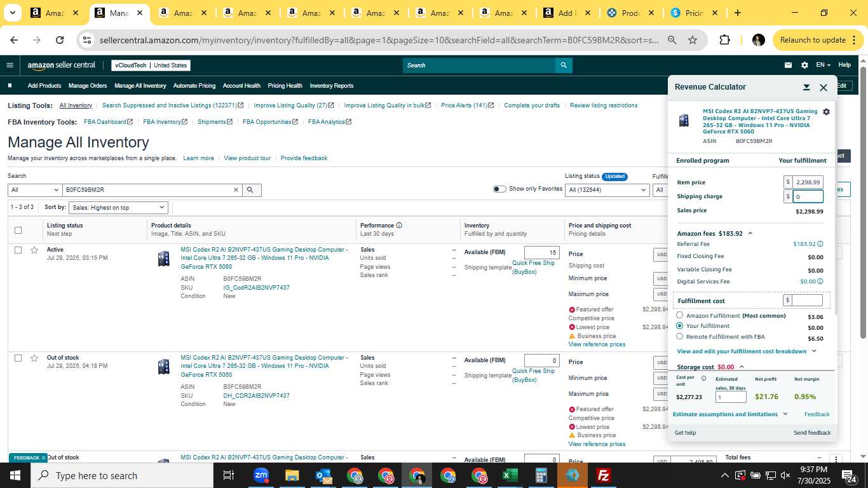Toggle Show only Favorites switch
The height and width of the screenshot is (488, 868).
[499, 189]
